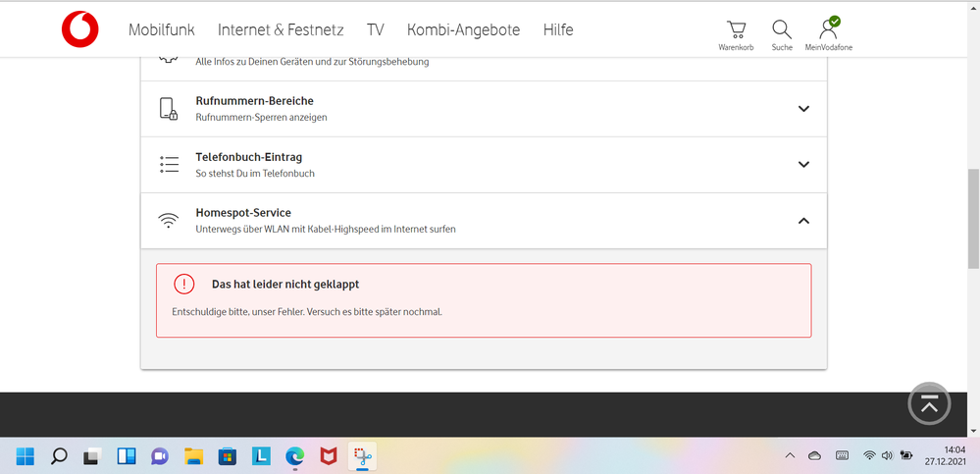This screenshot has height=474, width=980.
Task: Open the Snipping Tool taskbar icon
Action: pyautogui.click(x=363, y=456)
